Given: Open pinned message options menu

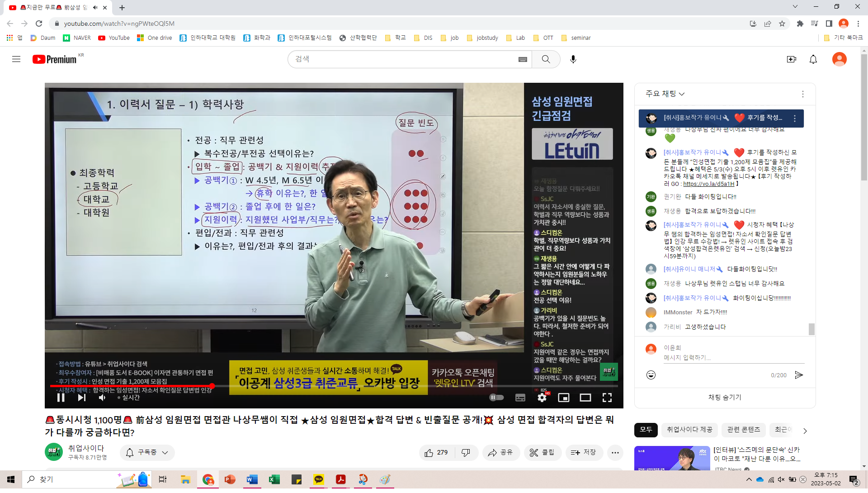Looking at the screenshot, I should [795, 119].
